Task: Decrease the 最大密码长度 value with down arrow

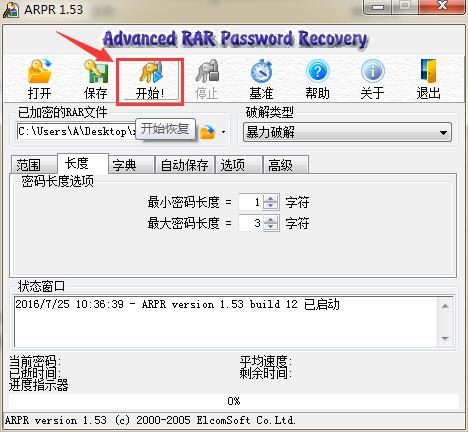Action: 271,227
